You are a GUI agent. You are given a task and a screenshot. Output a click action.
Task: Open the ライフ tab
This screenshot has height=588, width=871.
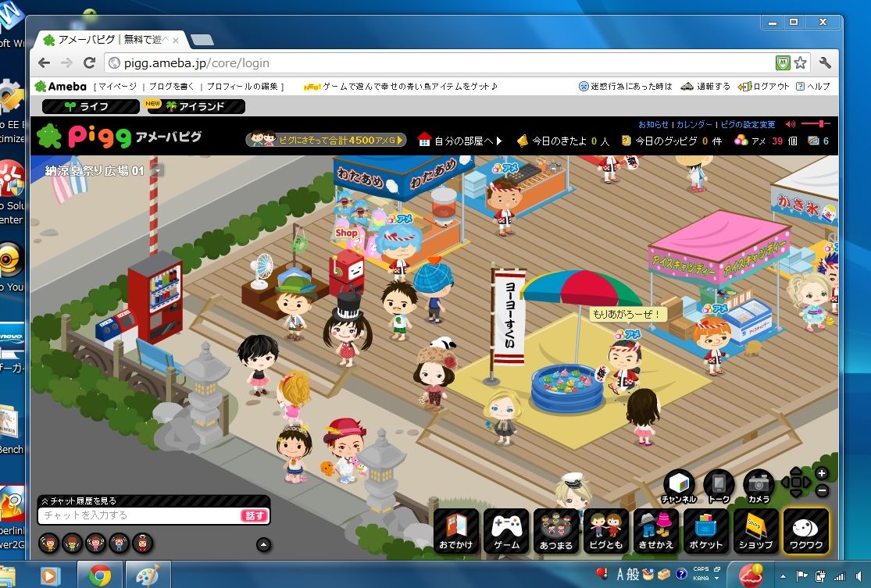tap(91, 107)
